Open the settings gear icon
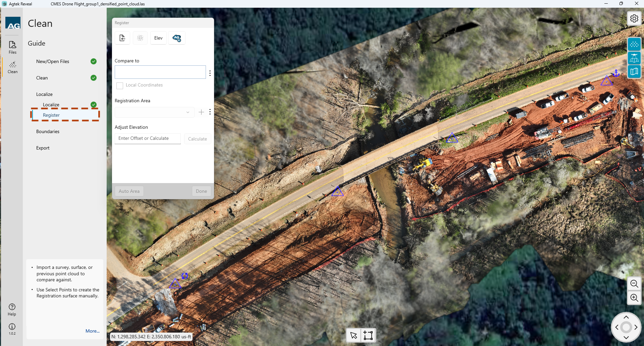The width and height of the screenshot is (644, 346). 634,18
